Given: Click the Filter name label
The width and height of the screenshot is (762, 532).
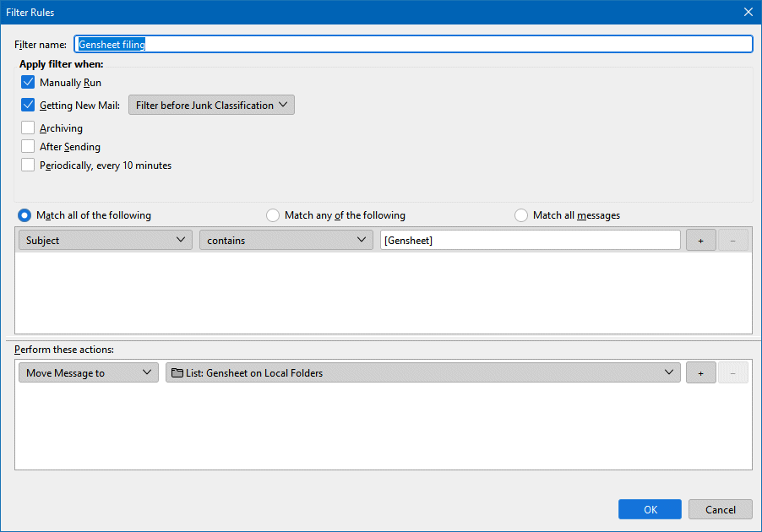Looking at the screenshot, I should pyautogui.click(x=41, y=44).
